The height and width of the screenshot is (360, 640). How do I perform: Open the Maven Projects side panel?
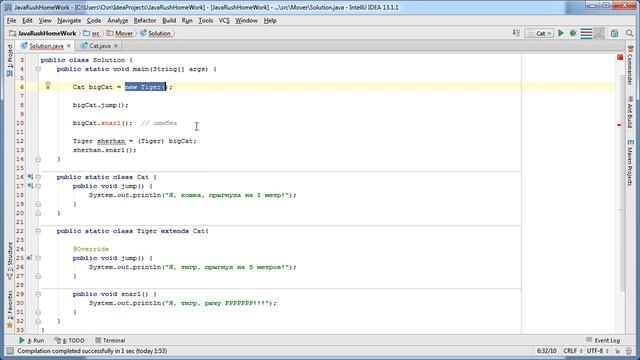click(x=630, y=162)
